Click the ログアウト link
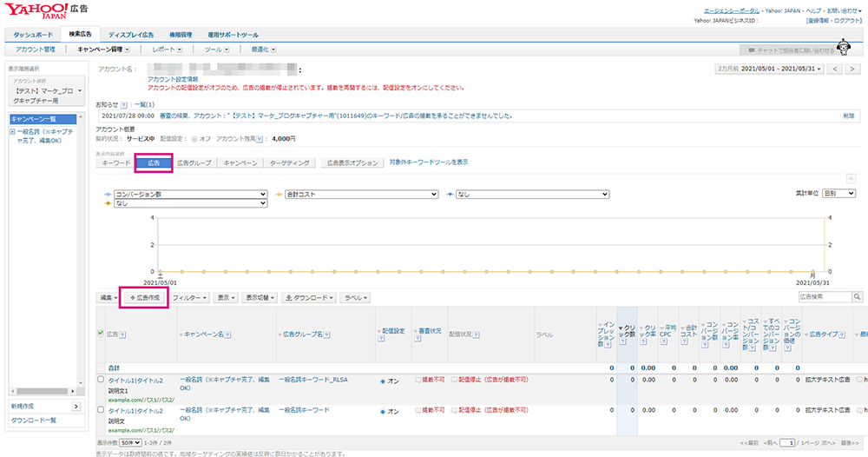Viewport: 868px width, 457px height. point(847,21)
